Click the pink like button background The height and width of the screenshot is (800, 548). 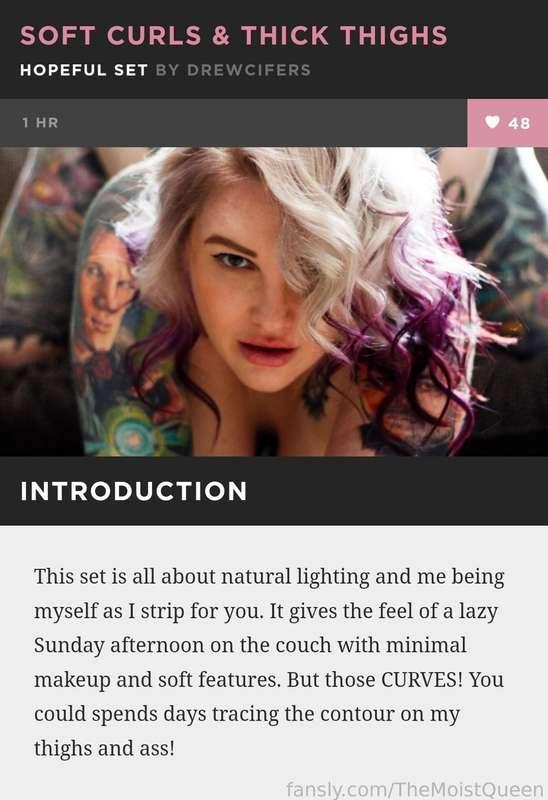[x=508, y=123]
